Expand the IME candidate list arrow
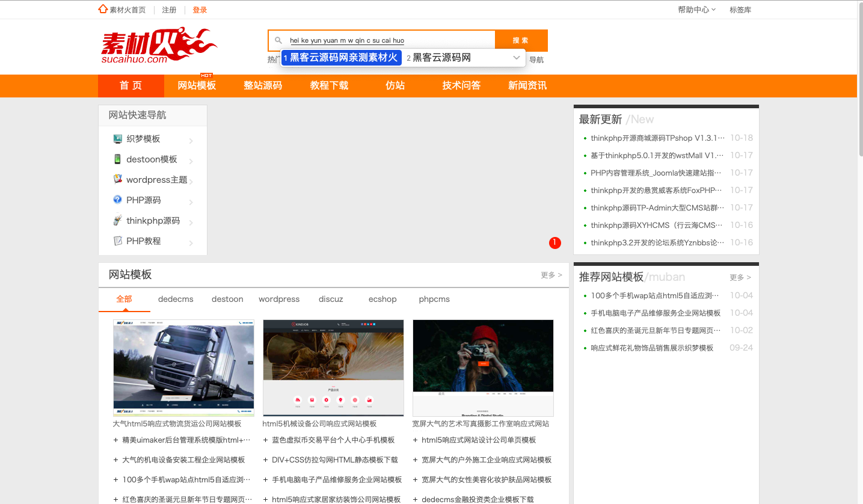This screenshot has height=504, width=863. 516,58
